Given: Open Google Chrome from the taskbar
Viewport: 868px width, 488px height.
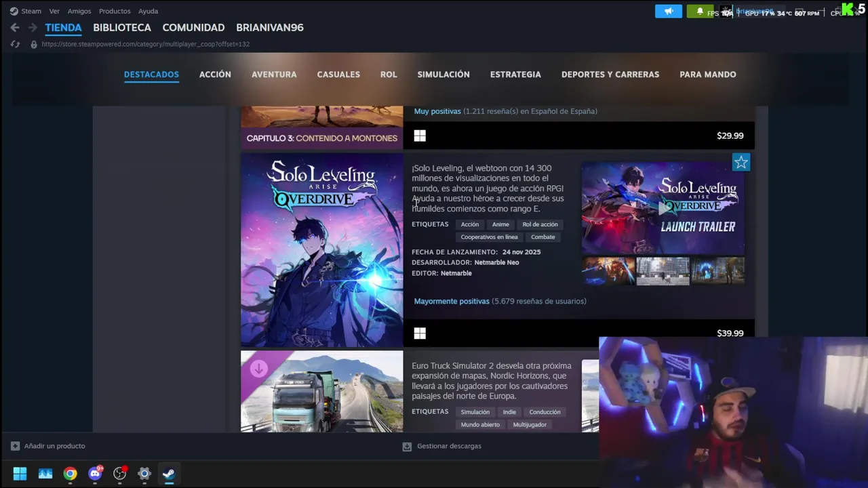Looking at the screenshot, I should coord(71,474).
